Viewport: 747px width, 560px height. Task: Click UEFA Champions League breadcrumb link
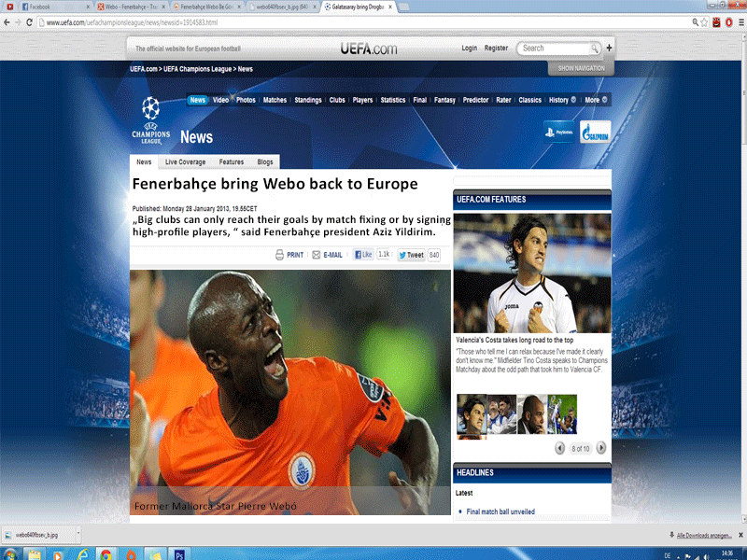tap(197, 69)
